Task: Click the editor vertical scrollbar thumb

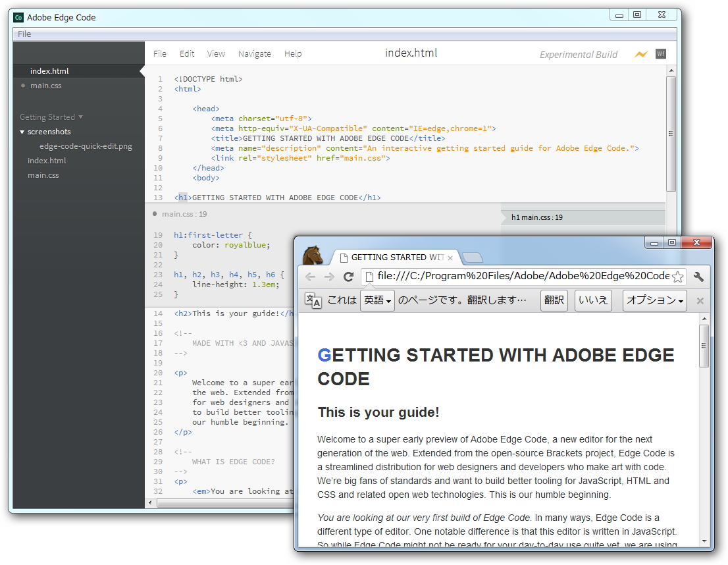Action: click(671, 134)
